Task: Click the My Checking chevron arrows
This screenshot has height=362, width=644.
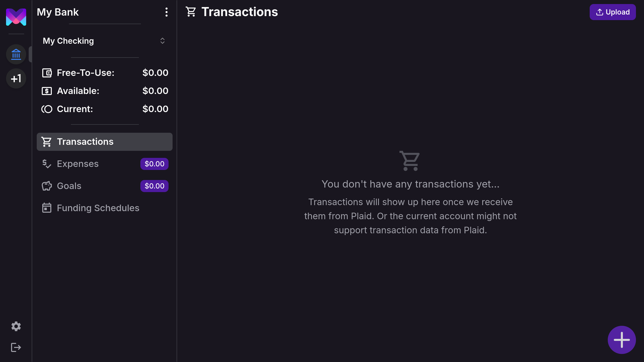Action: point(163,41)
